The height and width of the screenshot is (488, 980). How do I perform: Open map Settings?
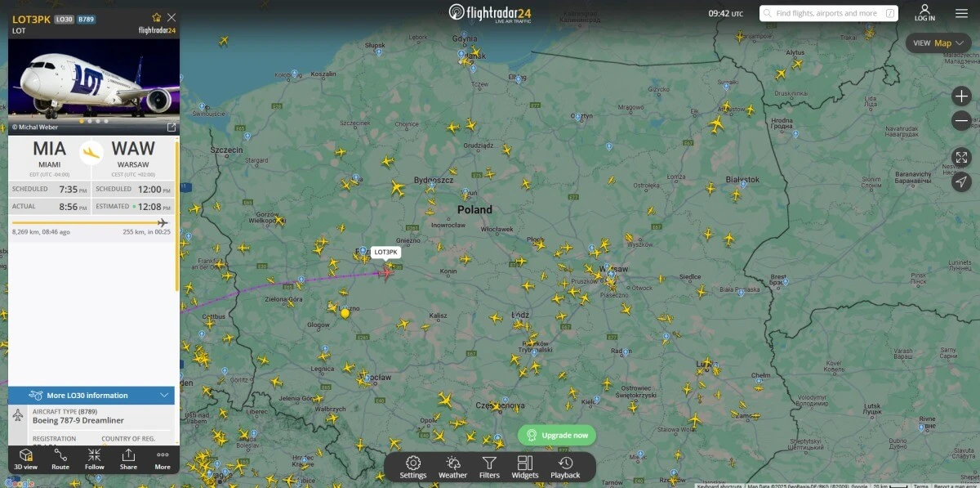click(x=413, y=468)
